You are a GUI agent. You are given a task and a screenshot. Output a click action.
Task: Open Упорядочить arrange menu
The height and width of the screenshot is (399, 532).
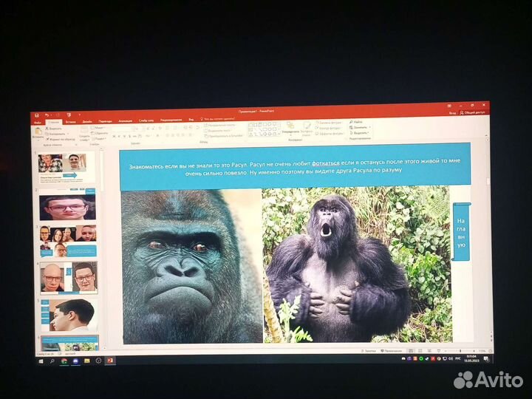290,128
